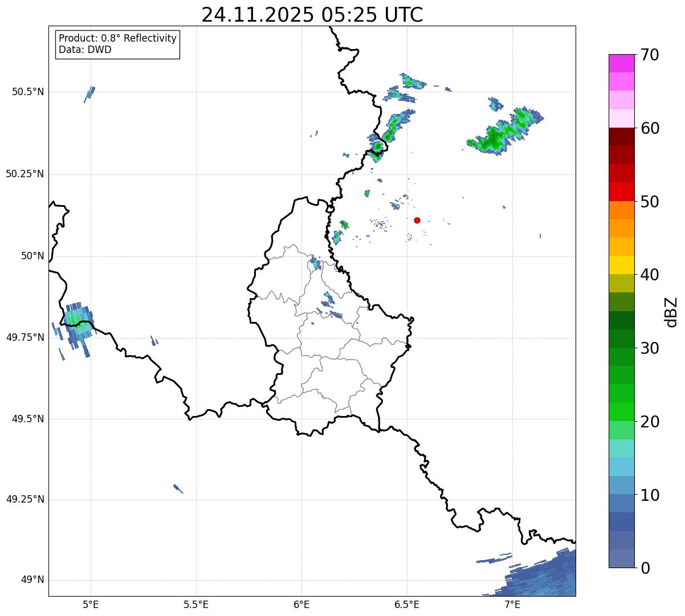Click the 6.5°E longitude label
Image resolution: width=685 pixels, height=616 pixels.
(x=407, y=604)
